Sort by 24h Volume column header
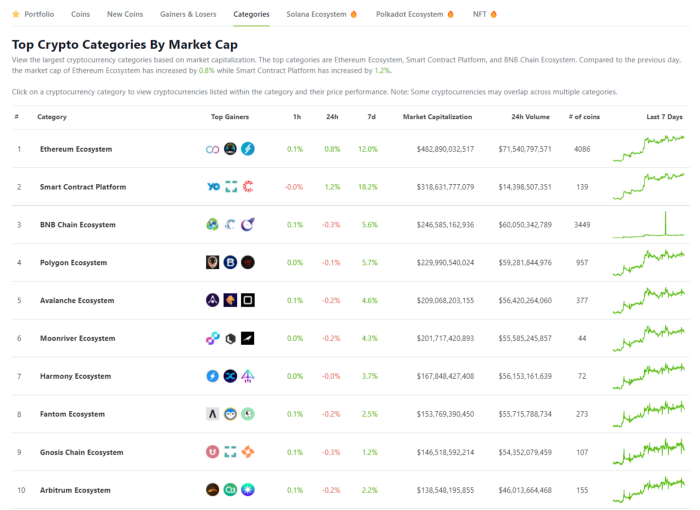 point(530,117)
